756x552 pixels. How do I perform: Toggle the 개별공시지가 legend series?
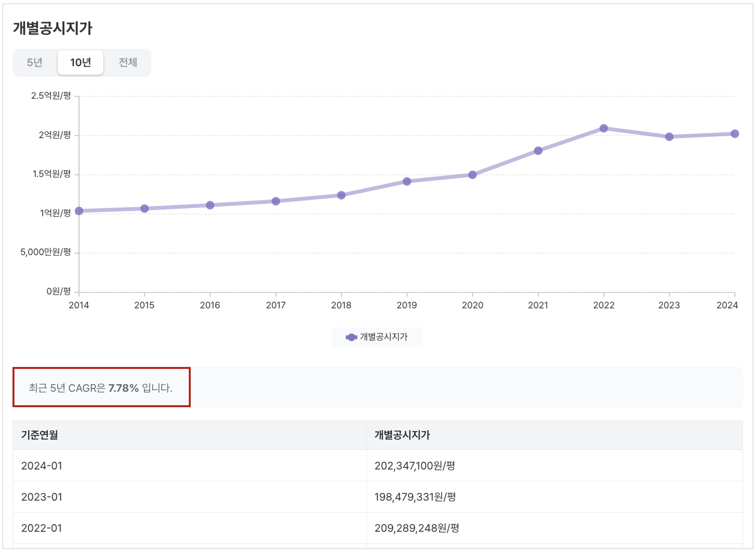click(x=383, y=337)
